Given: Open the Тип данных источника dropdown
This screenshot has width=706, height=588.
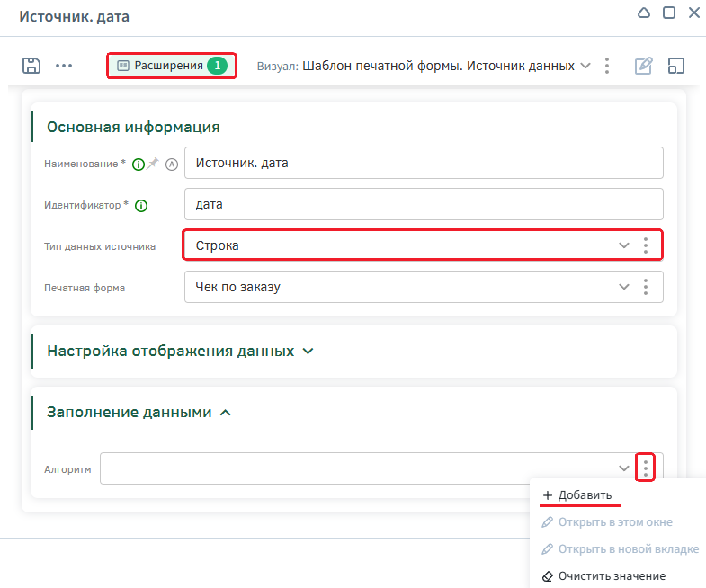Looking at the screenshot, I should tap(624, 245).
